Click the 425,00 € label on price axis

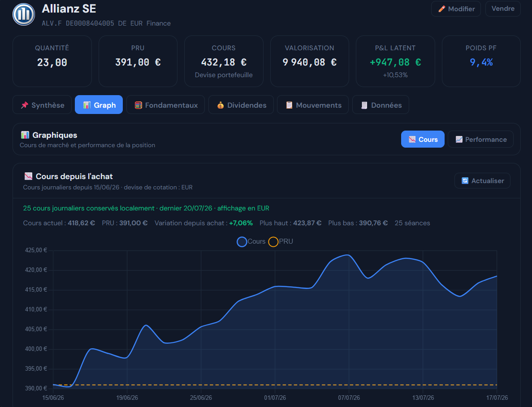[x=36, y=250]
